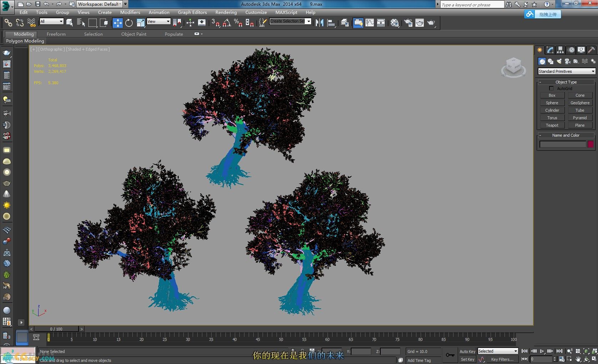
Task: Select the Shapes category icon
Action: [x=551, y=61]
